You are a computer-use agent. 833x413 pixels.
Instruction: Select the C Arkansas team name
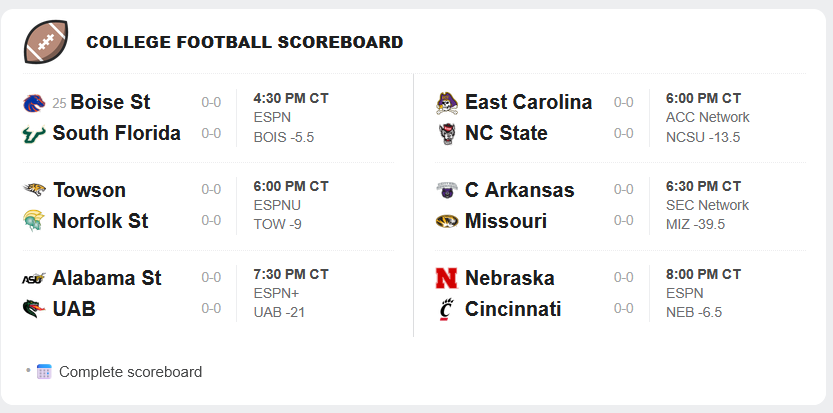[x=520, y=190]
